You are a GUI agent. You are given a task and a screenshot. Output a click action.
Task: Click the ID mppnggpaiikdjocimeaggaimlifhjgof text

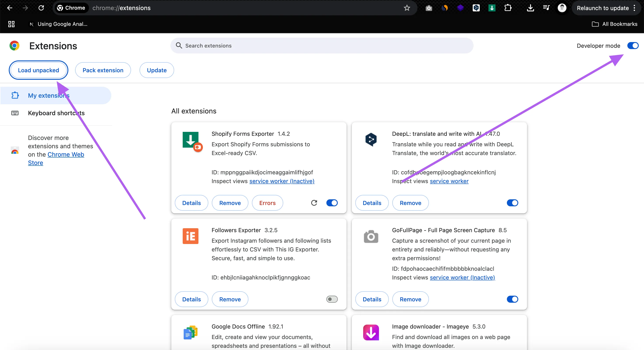[262, 173]
